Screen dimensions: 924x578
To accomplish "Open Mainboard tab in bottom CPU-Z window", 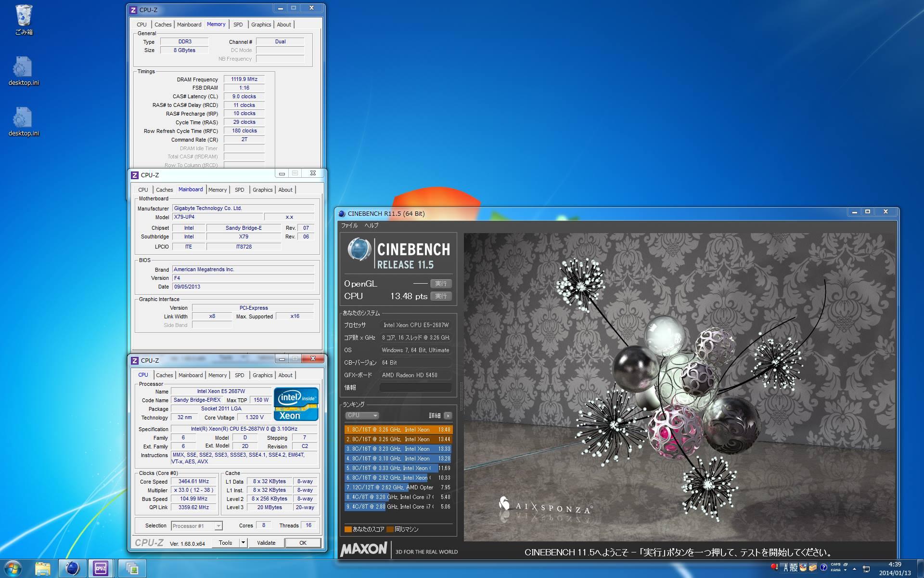I will 191,375.
